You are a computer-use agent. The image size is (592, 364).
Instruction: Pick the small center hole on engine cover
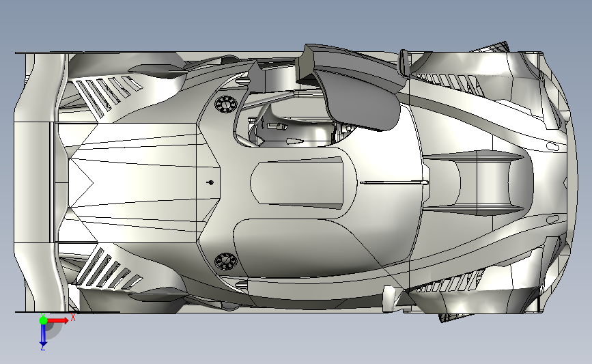coord(211,183)
